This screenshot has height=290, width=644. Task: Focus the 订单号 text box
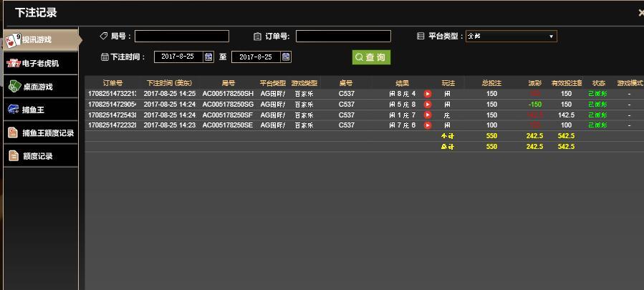click(343, 37)
